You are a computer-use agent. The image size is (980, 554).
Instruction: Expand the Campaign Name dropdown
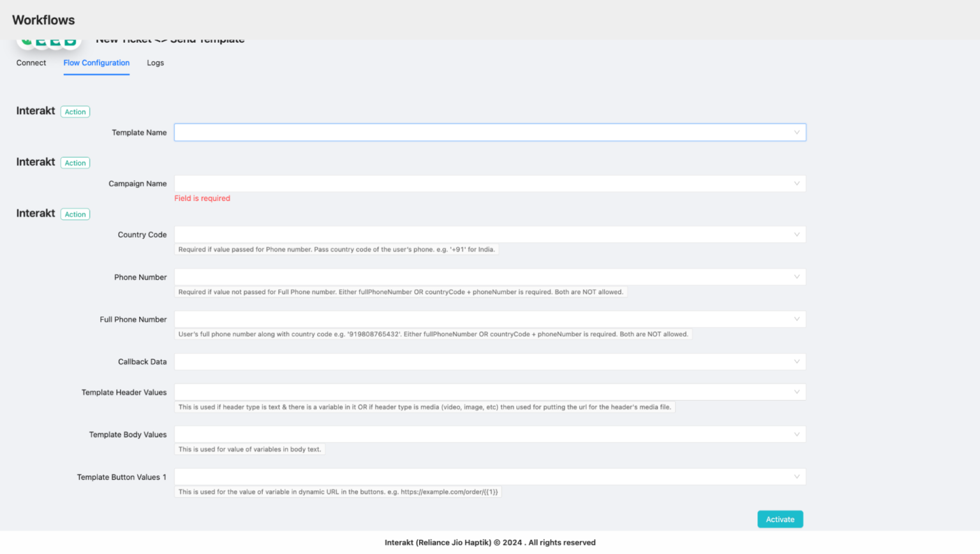coord(796,183)
